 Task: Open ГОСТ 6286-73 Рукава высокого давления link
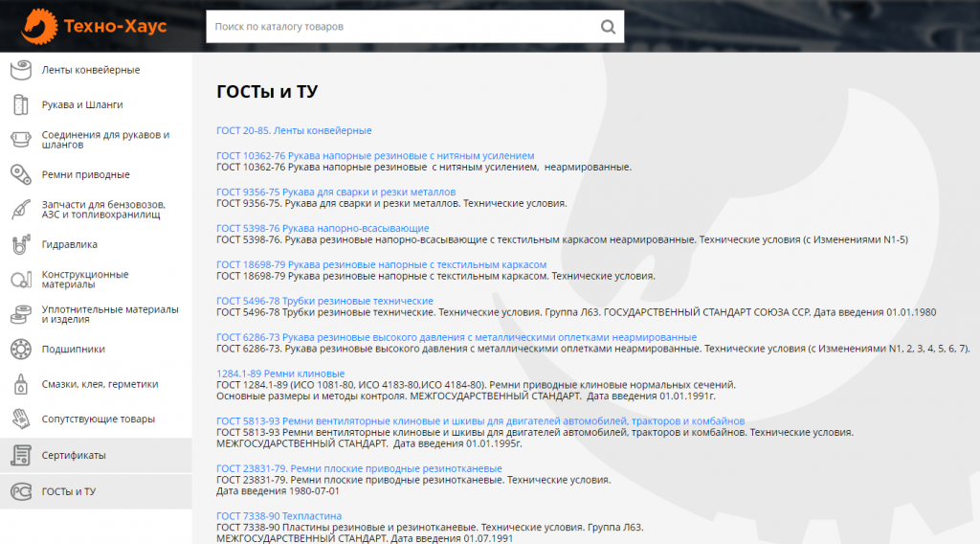tap(457, 337)
